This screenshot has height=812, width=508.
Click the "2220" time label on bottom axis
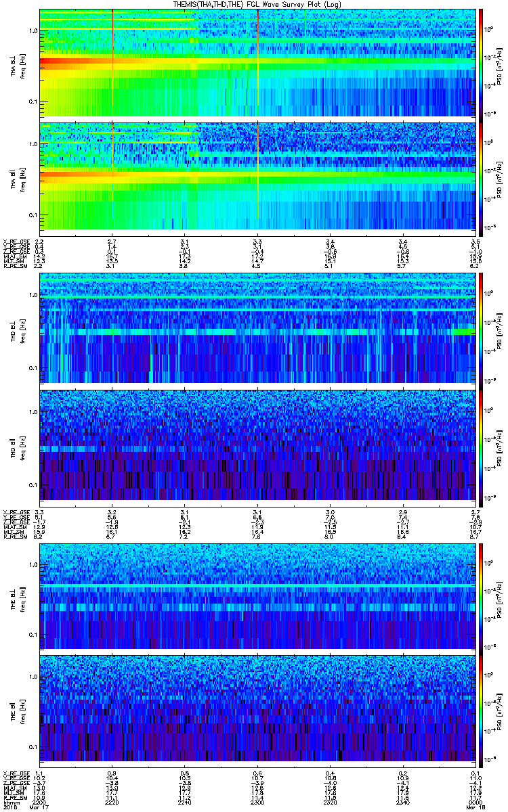coord(112,803)
